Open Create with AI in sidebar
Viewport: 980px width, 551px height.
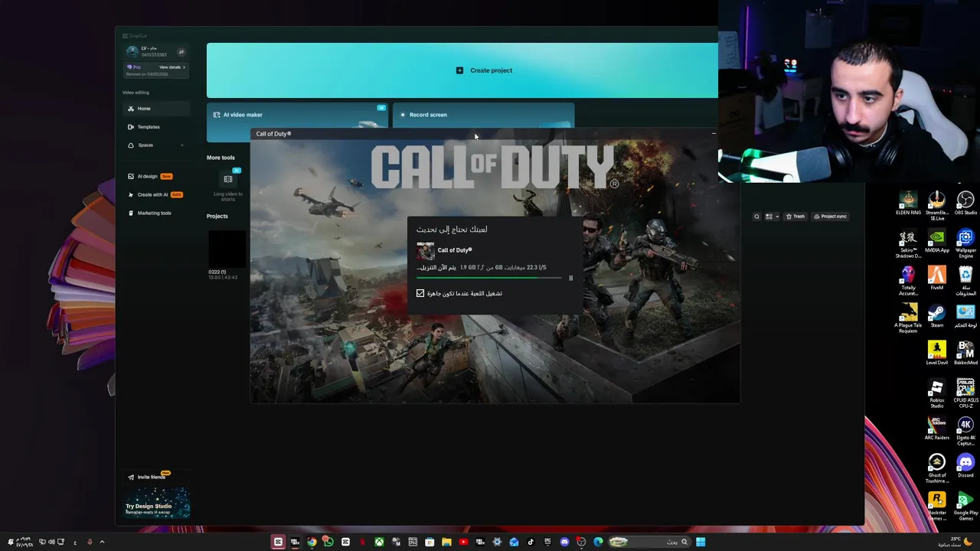point(157,194)
